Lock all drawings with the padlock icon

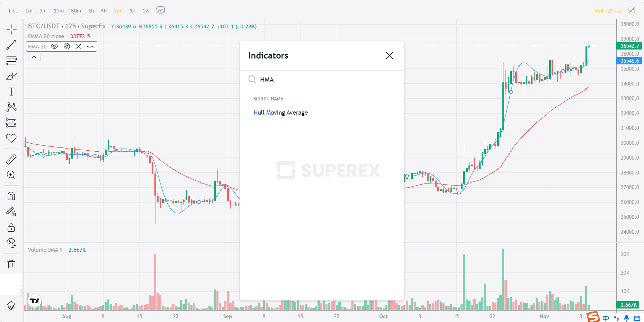pyautogui.click(x=11, y=227)
